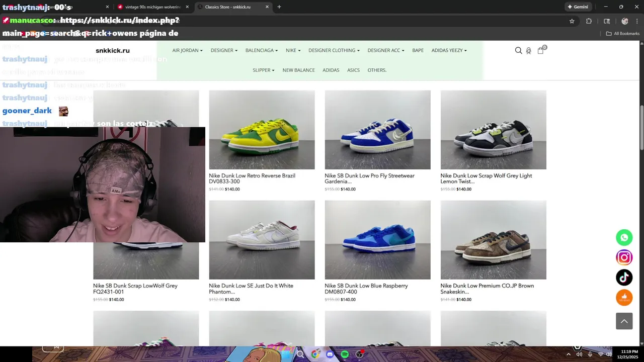The height and width of the screenshot is (362, 644).
Task: Open Spotify from the taskbar
Action: pyautogui.click(x=345, y=354)
